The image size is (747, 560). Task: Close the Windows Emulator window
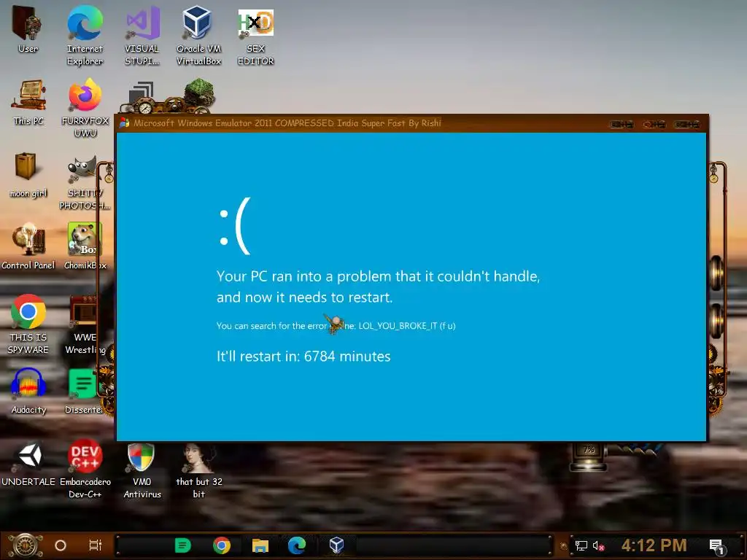(686, 124)
